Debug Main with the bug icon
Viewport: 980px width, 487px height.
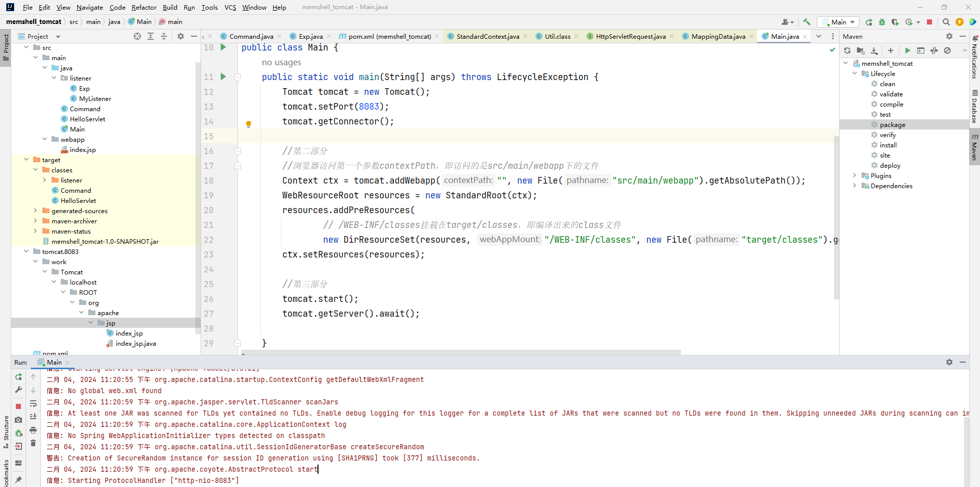(x=882, y=22)
